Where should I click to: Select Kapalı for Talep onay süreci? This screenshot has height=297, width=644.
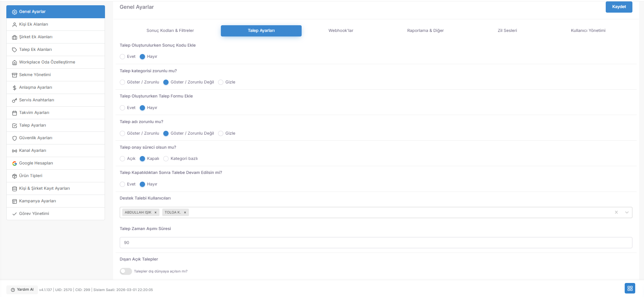pyautogui.click(x=143, y=158)
